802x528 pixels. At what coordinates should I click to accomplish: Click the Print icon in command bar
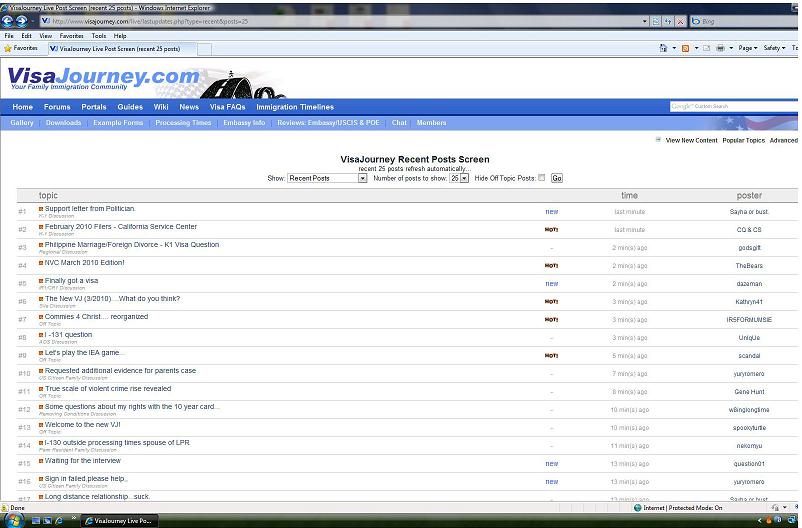[720, 48]
